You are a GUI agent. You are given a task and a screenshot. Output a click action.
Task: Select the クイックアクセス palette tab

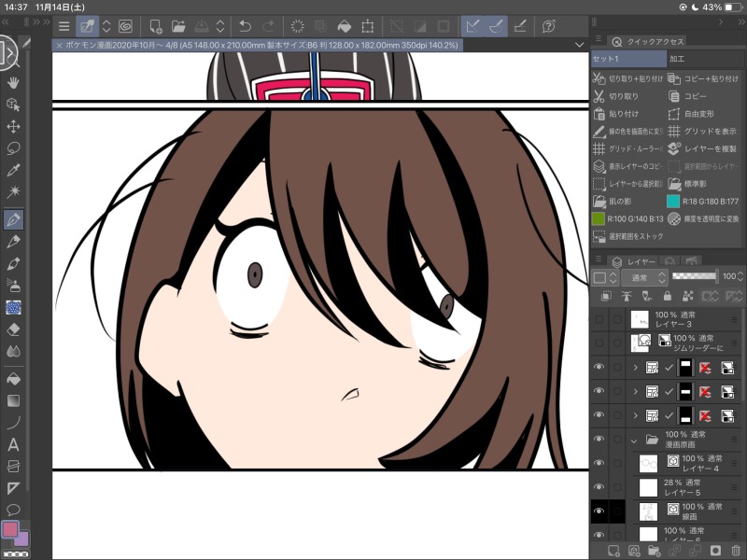click(648, 41)
